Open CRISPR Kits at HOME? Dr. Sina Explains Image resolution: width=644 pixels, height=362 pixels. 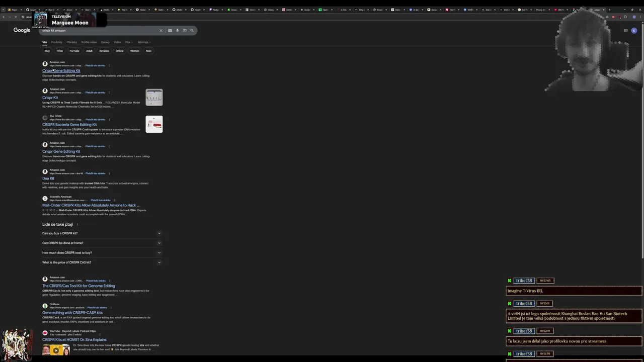click(74, 340)
